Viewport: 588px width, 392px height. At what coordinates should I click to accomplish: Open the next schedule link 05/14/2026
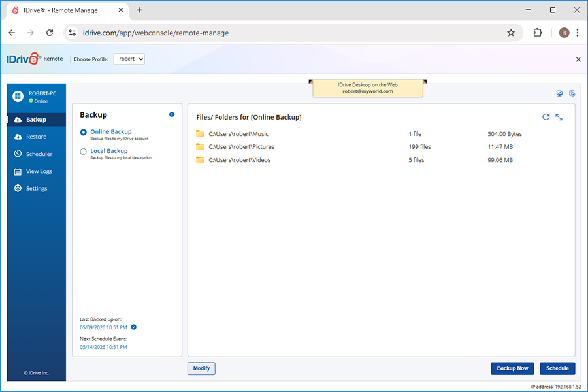103,347
